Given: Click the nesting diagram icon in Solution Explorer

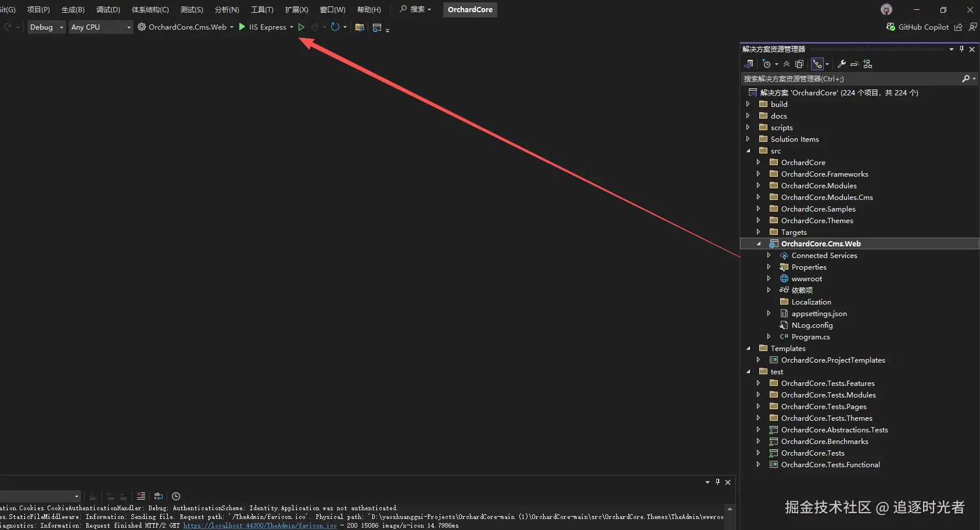Looking at the screenshot, I should pos(868,64).
